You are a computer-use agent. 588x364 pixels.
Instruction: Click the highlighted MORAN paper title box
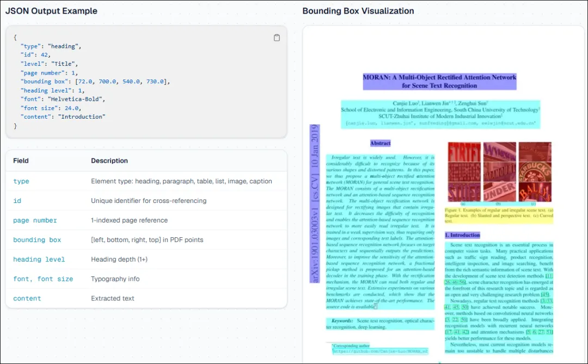439,82
